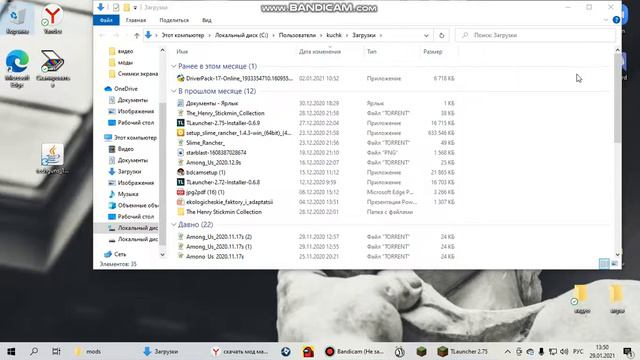Screen dimensions: 640x360
Task: Collapse the ribbon with chevron arrow
Action: point(606,20)
